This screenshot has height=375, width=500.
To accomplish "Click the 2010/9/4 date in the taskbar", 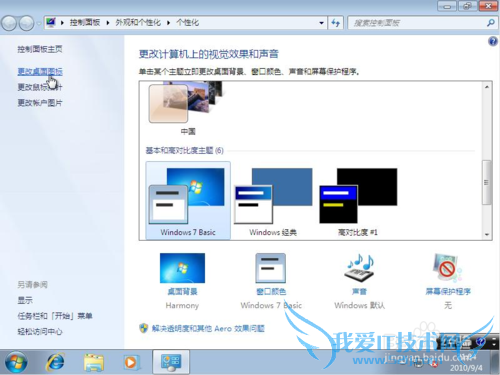I will tap(466, 368).
